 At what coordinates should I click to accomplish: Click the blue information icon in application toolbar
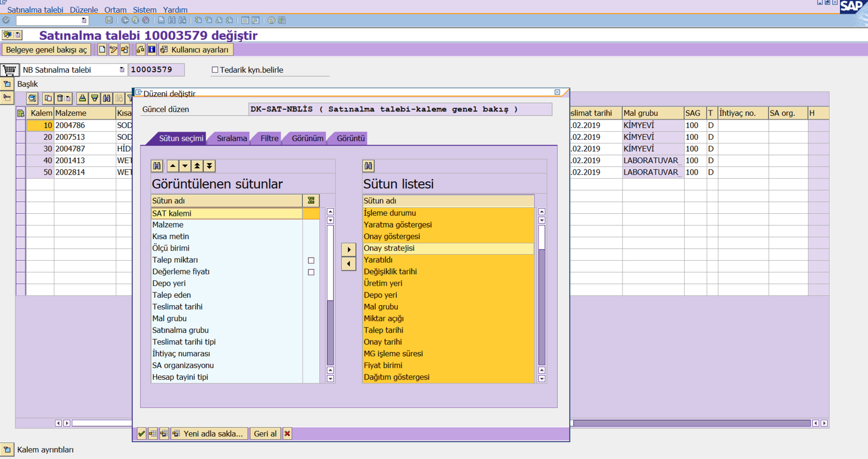coord(151,50)
